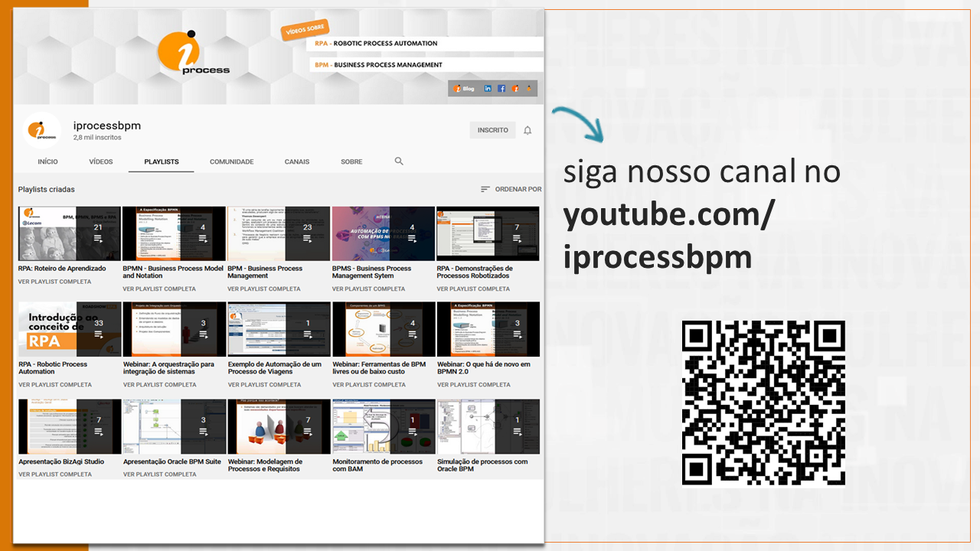Click the iprocessbpm channel avatar
The width and height of the screenshot is (980, 551).
(x=42, y=131)
